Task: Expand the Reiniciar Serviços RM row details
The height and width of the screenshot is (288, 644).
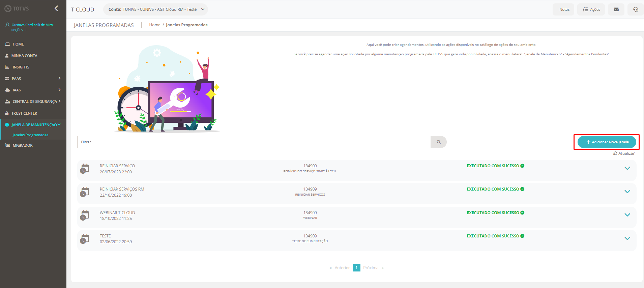Action: [627, 192]
